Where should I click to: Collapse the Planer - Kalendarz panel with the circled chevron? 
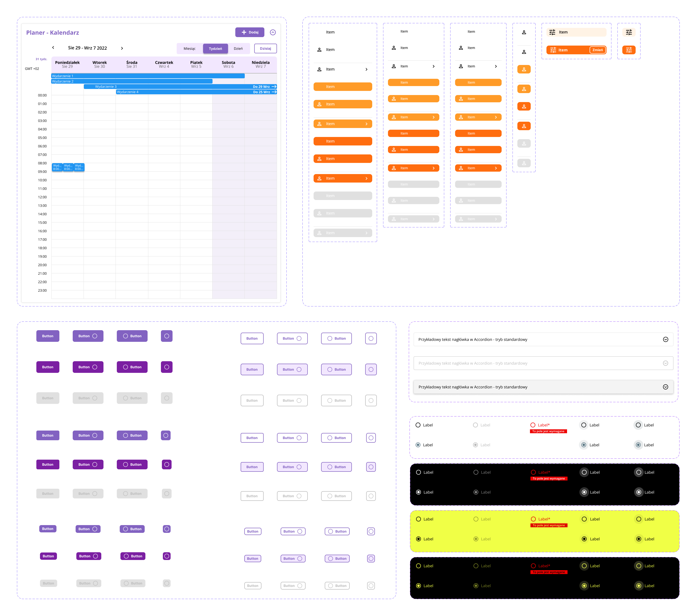[273, 32]
